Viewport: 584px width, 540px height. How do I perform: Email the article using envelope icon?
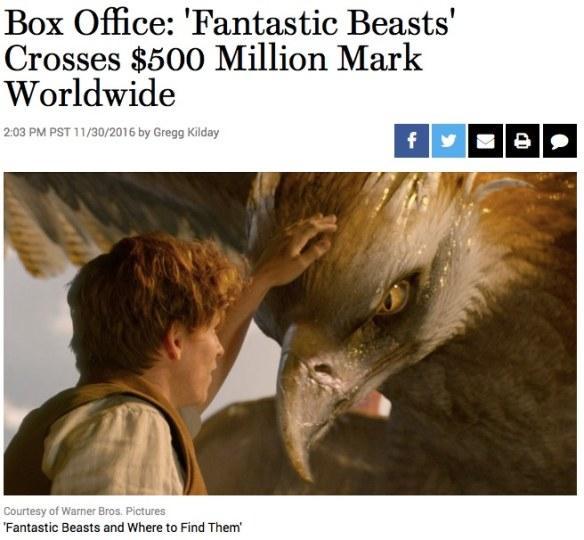point(485,141)
